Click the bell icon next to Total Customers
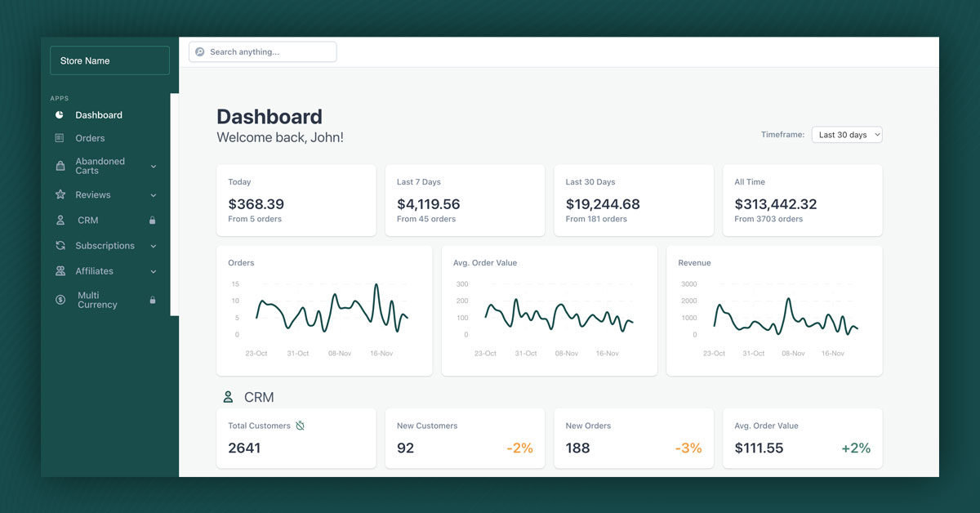This screenshot has width=980, height=513. 298,425
